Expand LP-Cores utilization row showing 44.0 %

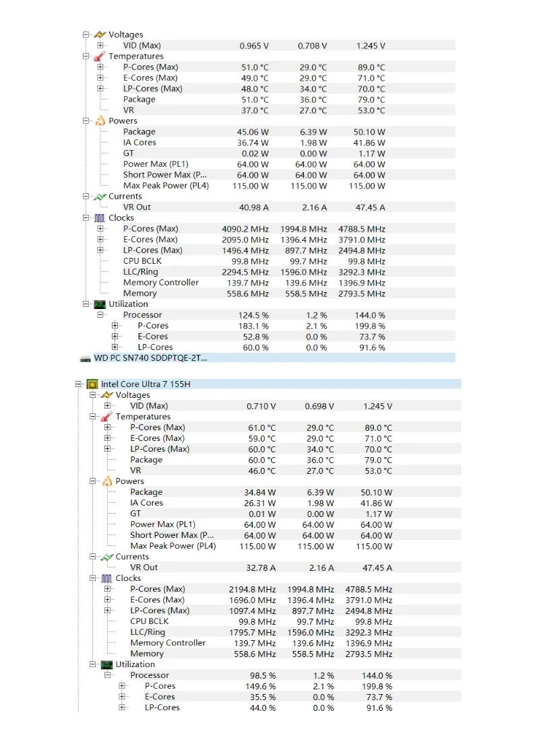122,708
